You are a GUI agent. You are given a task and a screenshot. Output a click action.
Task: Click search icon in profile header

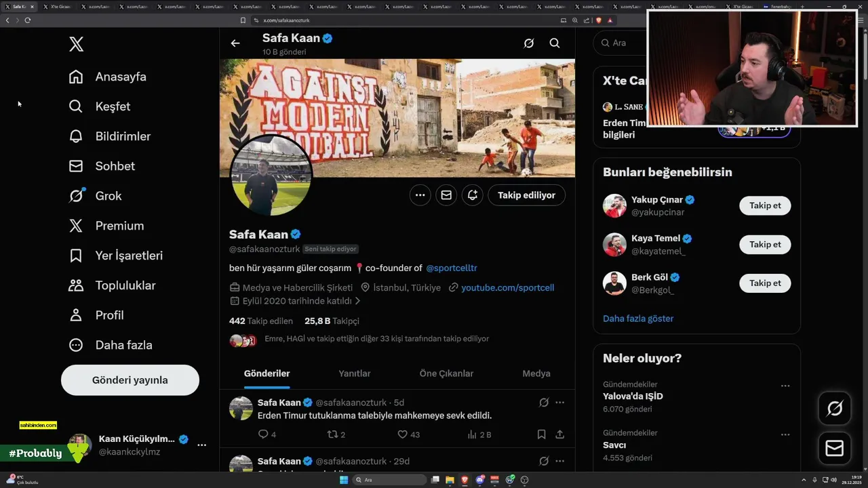point(555,43)
